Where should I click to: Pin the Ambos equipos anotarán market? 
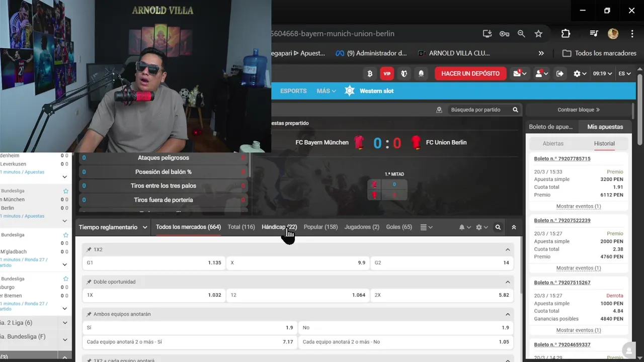(89, 314)
